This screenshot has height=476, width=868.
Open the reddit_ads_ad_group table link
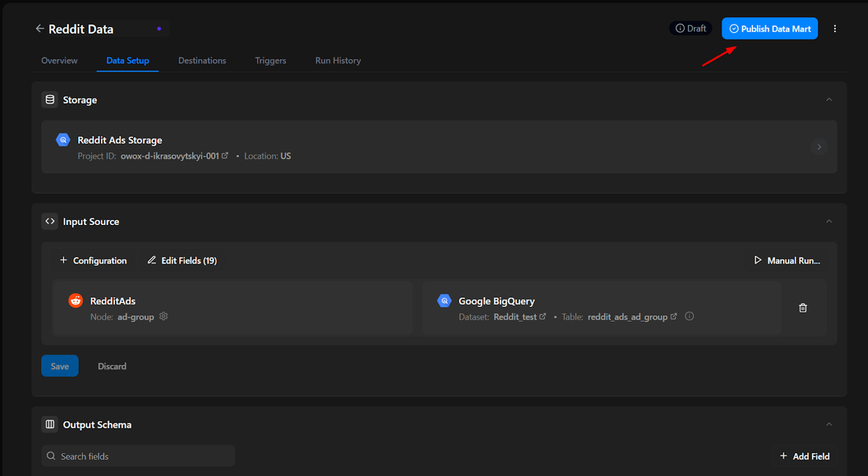(x=628, y=316)
